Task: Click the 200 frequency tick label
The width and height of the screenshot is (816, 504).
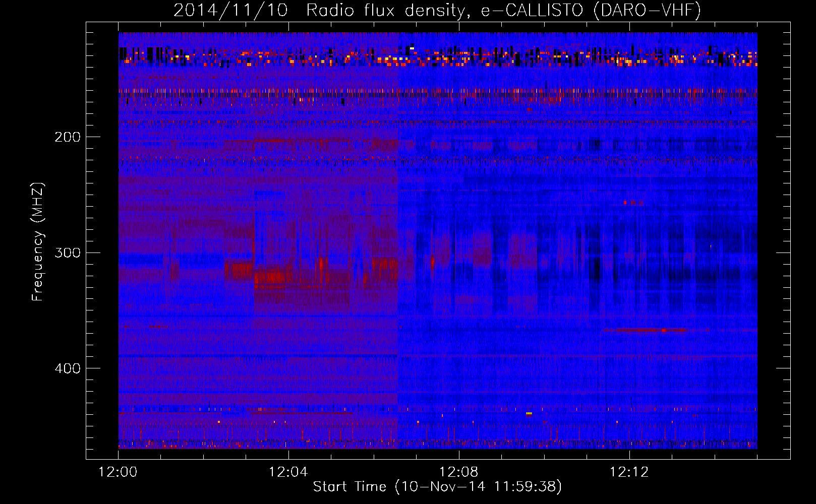Action: click(x=68, y=137)
